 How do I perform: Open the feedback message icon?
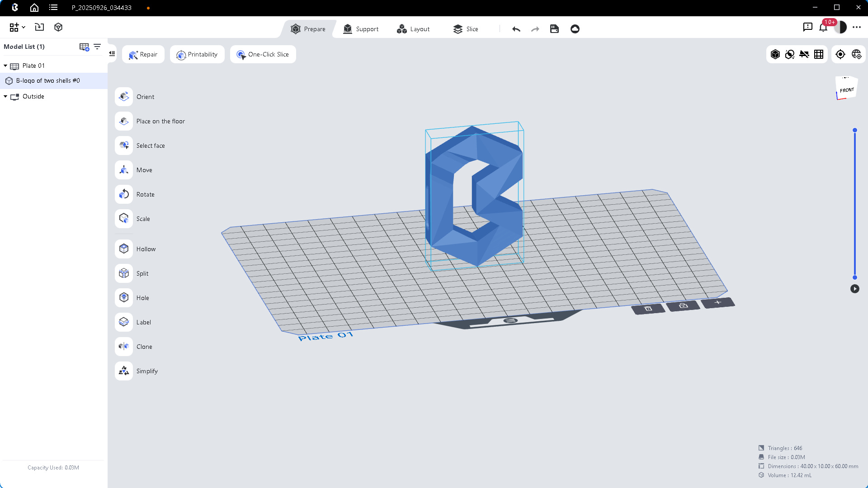click(x=808, y=27)
